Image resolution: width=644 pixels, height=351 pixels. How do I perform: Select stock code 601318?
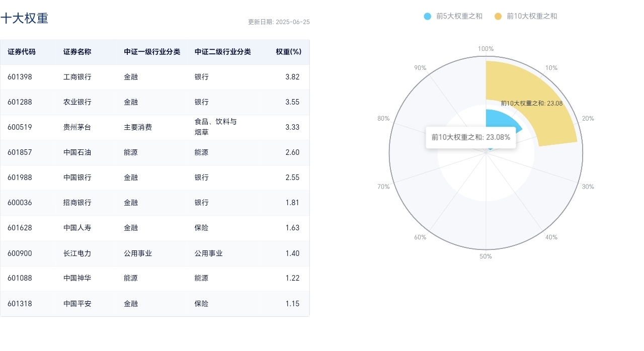click(20, 304)
